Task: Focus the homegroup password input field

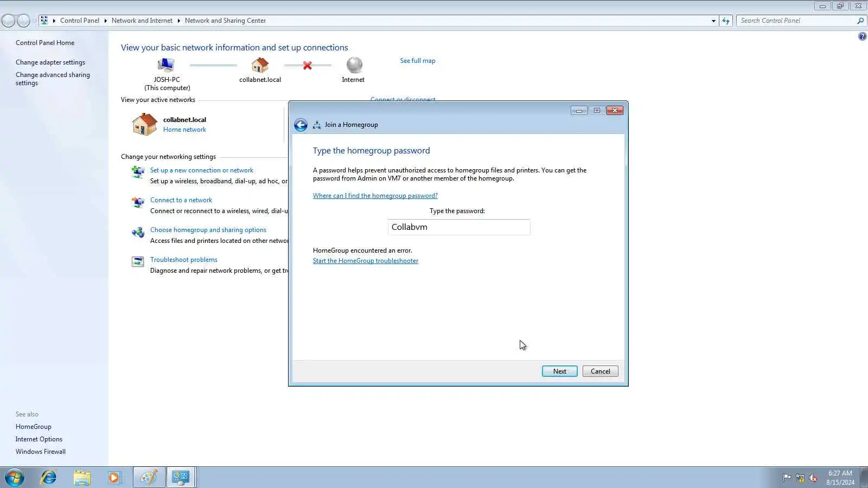Action: 459,227
